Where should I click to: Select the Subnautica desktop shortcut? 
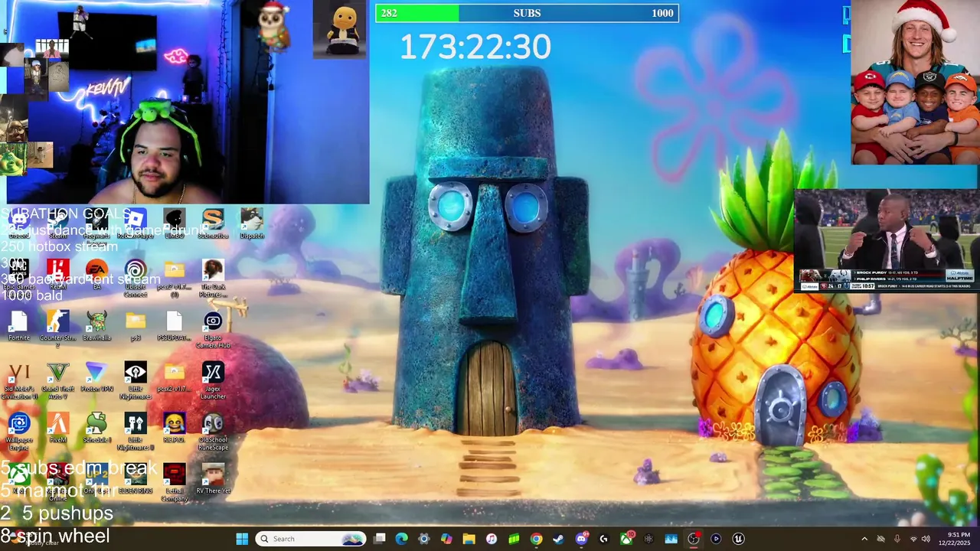pyautogui.click(x=213, y=223)
